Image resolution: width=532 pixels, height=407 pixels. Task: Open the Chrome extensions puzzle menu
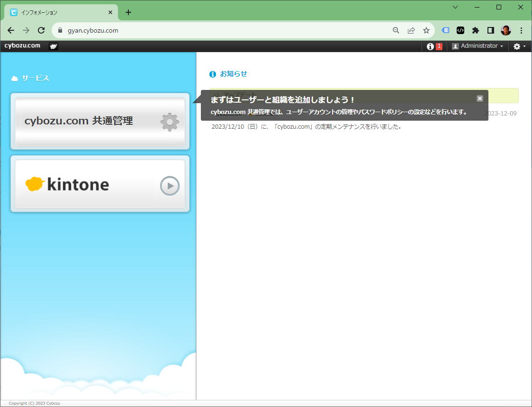[475, 30]
